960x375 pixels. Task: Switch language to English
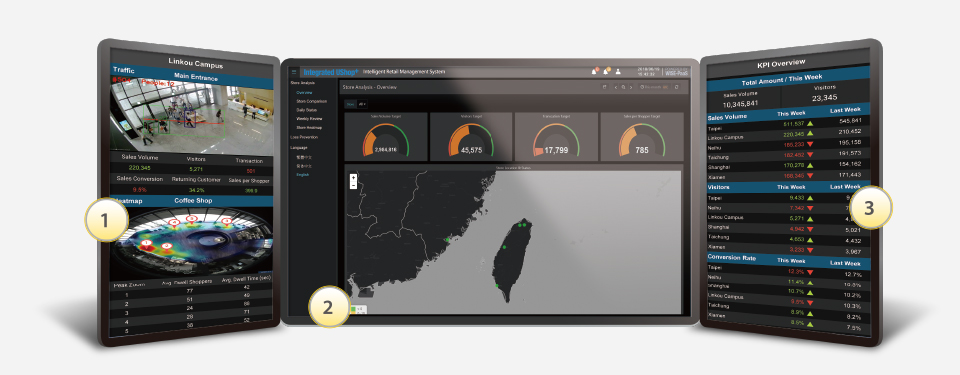[302, 175]
